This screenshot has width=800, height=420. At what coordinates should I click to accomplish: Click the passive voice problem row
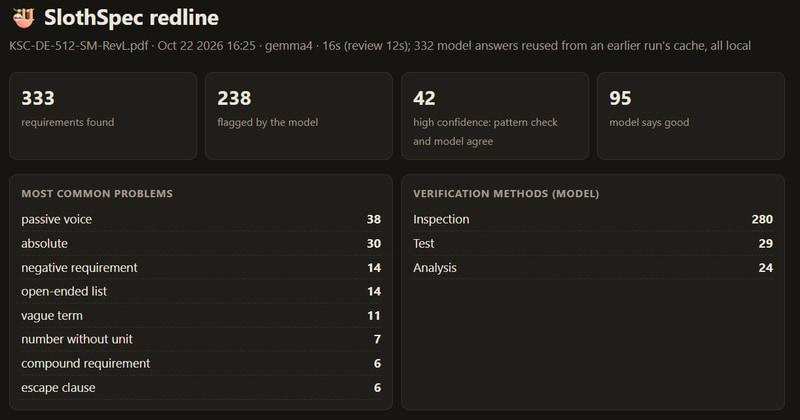(201, 219)
